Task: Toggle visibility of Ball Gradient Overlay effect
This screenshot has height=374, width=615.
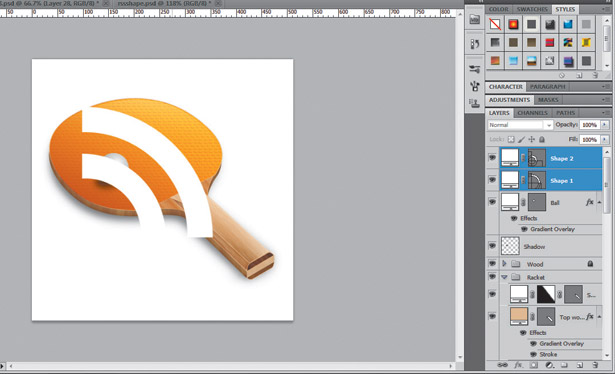Action: pyautogui.click(x=524, y=229)
